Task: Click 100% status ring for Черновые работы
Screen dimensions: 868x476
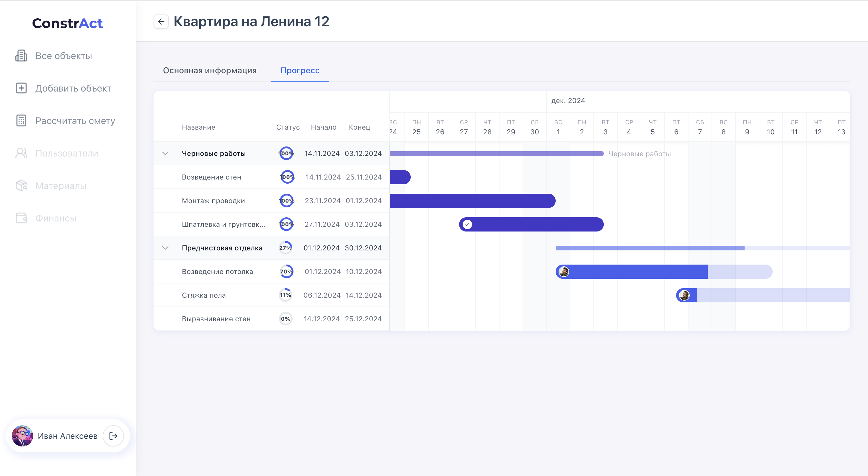Action: 286,153
